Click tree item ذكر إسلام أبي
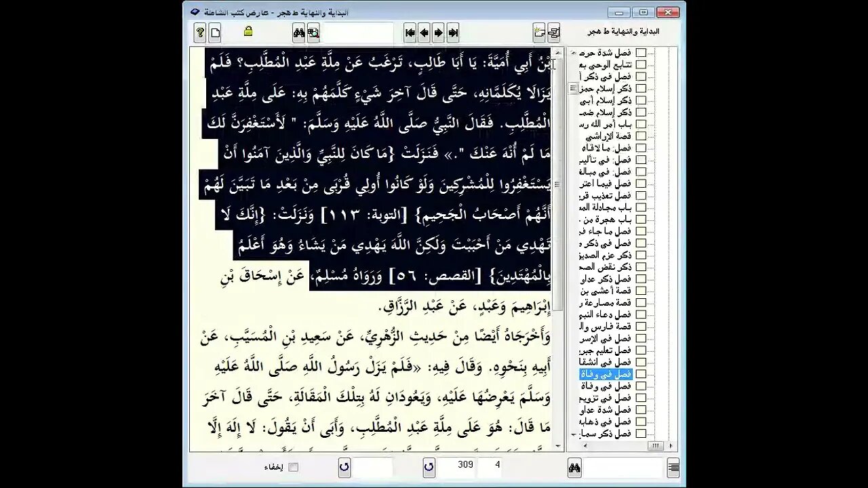 [x=606, y=100]
